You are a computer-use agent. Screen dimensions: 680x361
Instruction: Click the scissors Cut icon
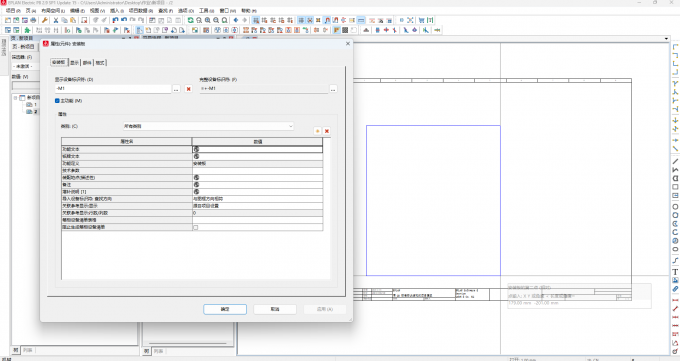[x=56, y=20]
